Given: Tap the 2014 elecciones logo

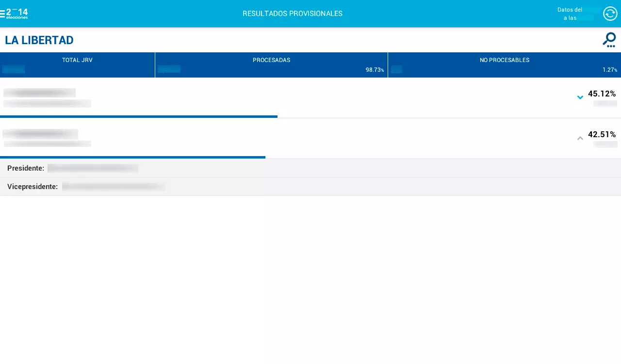Looking at the screenshot, I should (x=17, y=14).
